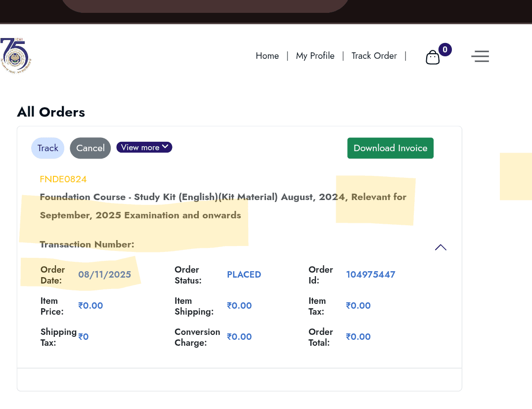Collapse order details with the up chevron
Screen dimensions: 532x409
(x=441, y=247)
